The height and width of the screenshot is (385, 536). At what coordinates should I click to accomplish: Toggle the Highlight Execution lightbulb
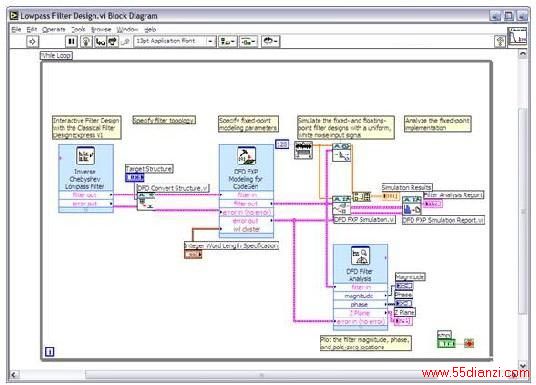click(x=86, y=42)
